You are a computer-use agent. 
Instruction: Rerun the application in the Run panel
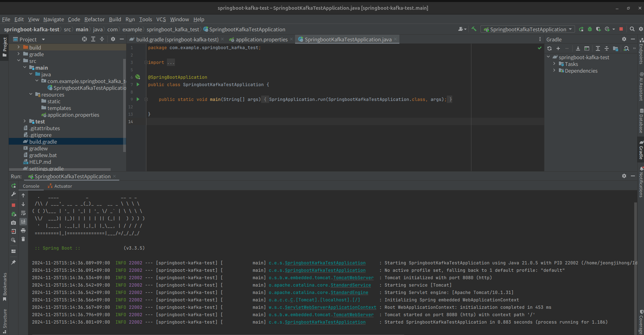click(x=13, y=186)
